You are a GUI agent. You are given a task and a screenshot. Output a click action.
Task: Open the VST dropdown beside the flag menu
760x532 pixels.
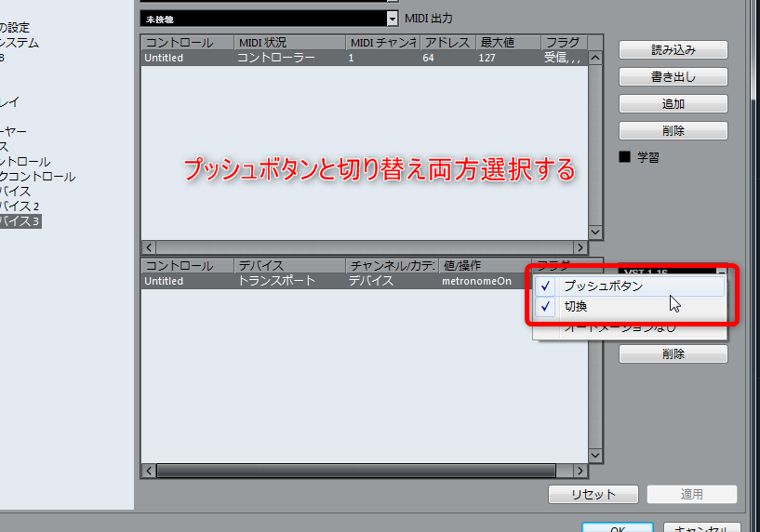722,272
